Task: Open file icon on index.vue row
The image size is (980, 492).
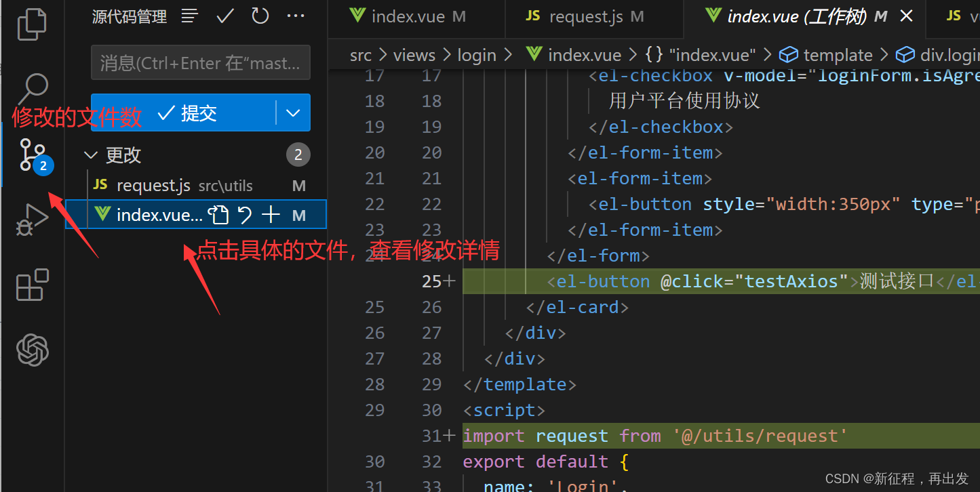Action: click(218, 215)
